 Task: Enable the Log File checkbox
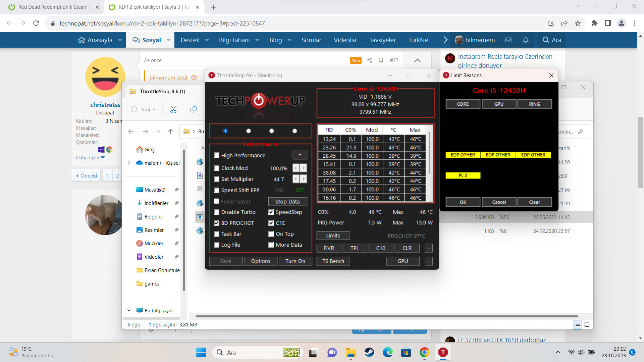pyautogui.click(x=217, y=245)
